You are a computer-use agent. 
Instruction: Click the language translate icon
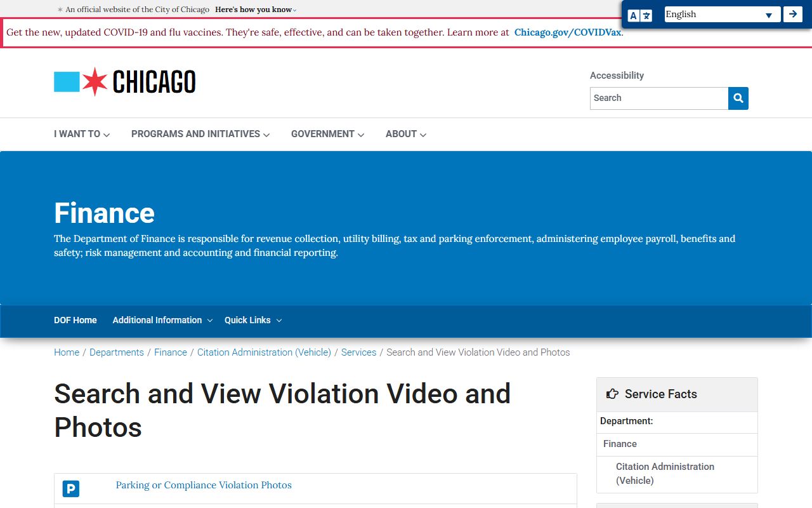pyautogui.click(x=640, y=15)
